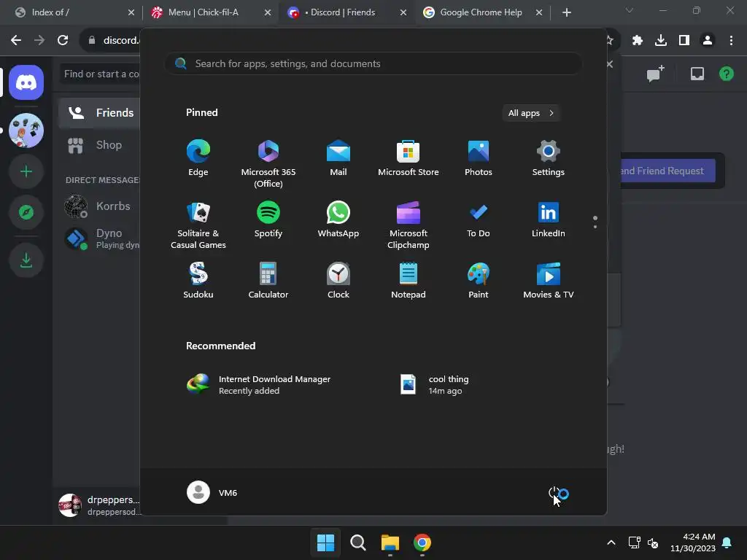Open File Explorer from the taskbar

(x=390, y=542)
